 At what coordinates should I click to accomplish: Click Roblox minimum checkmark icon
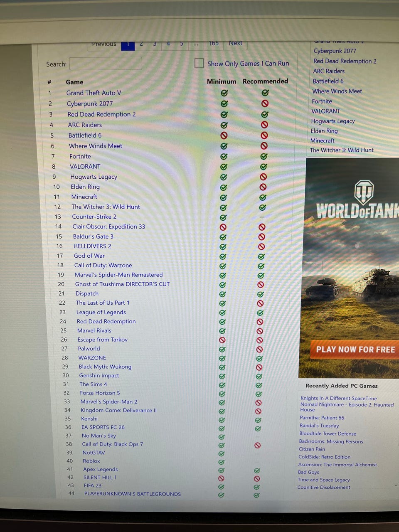pos(222,462)
